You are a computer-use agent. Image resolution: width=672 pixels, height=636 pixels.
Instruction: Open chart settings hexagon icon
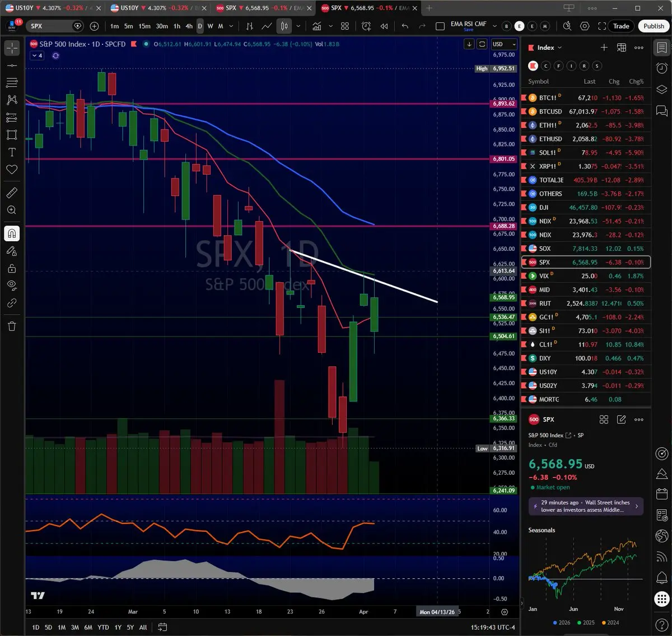585,26
